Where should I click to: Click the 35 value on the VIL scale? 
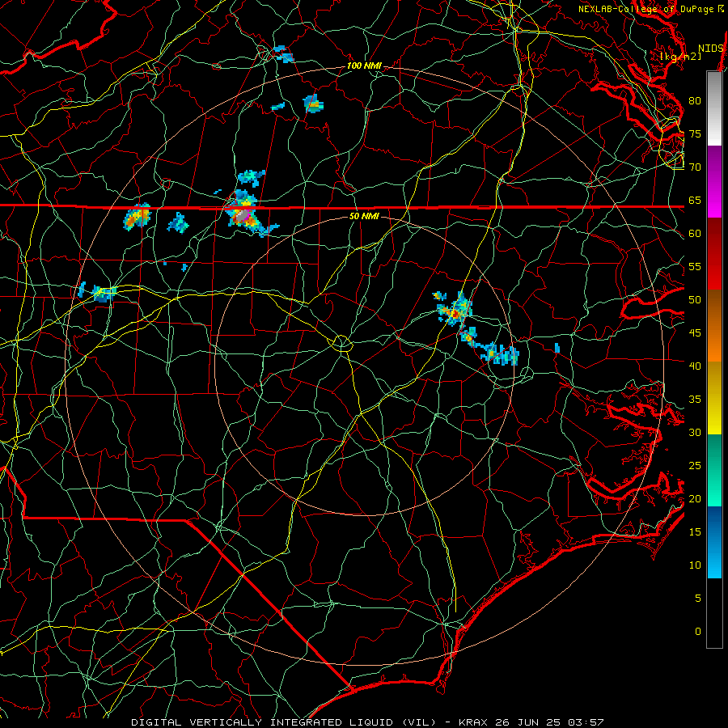695,400
